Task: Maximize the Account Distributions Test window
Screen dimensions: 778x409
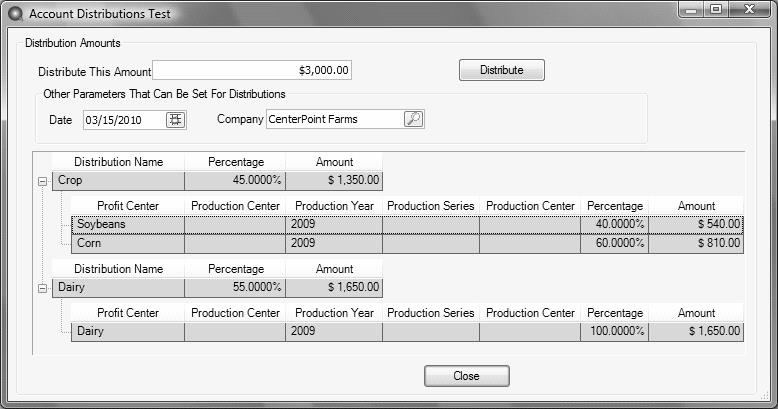Action: pyautogui.click(x=715, y=9)
